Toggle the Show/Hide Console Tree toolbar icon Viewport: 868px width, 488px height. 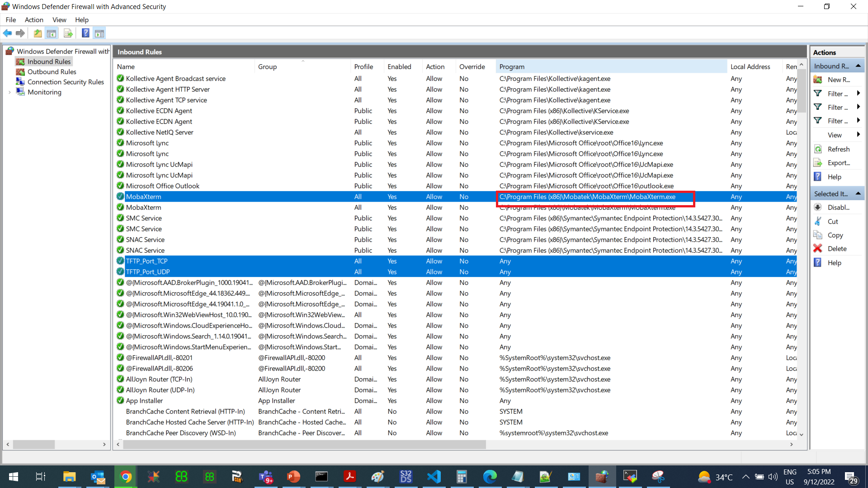(x=52, y=33)
